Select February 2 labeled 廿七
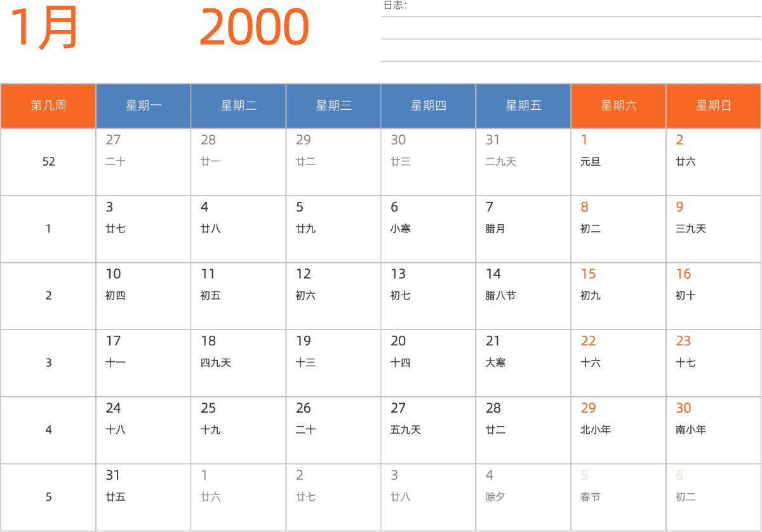 coord(333,497)
